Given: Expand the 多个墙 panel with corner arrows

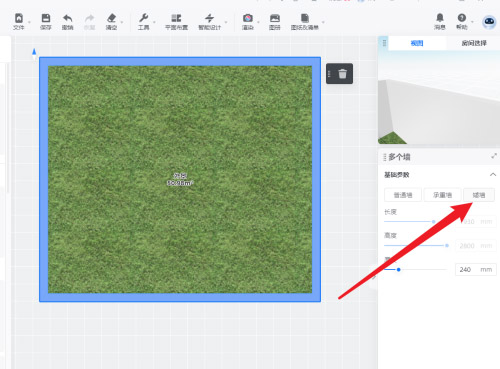Looking at the screenshot, I should (x=494, y=156).
